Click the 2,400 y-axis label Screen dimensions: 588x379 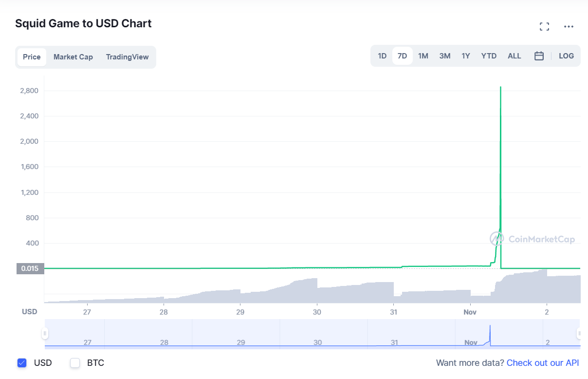(x=29, y=116)
